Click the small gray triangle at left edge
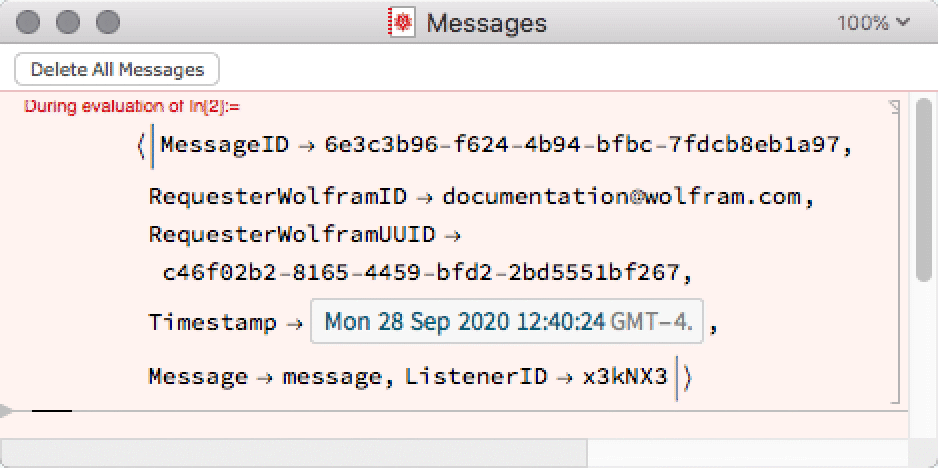This screenshot has width=938, height=468. (x=7, y=410)
